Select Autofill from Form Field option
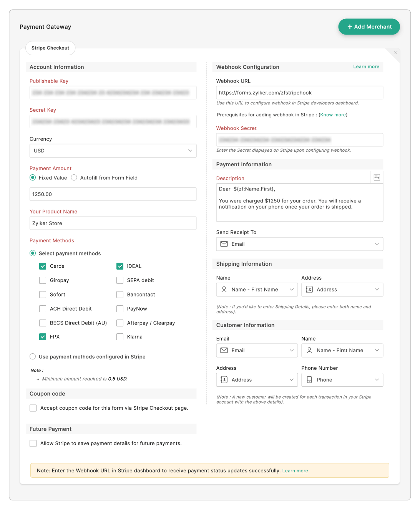This screenshot has width=420, height=510. [74, 178]
